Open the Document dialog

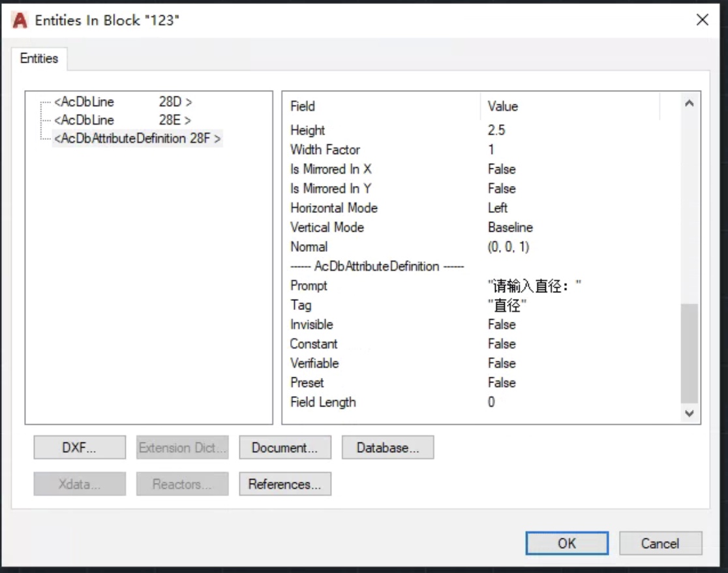click(285, 447)
